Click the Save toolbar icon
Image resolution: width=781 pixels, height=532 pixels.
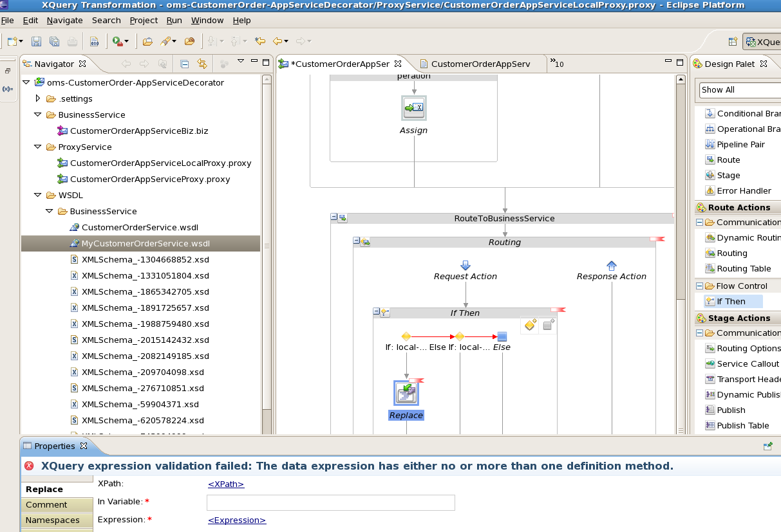(x=37, y=41)
